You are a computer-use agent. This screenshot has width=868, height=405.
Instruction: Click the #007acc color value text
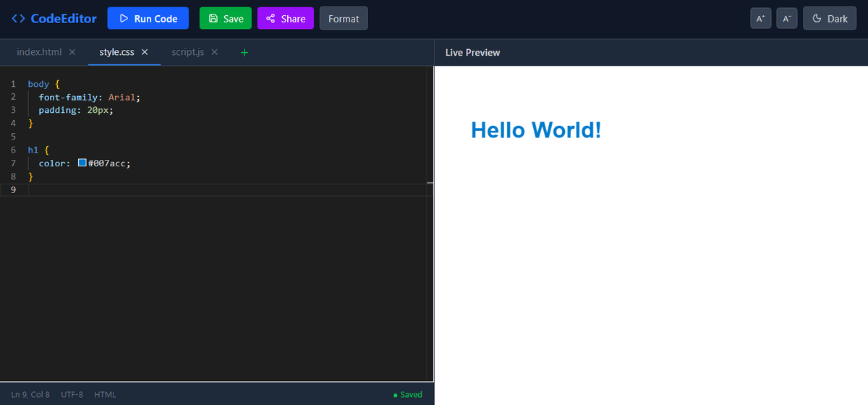click(106, 163)
